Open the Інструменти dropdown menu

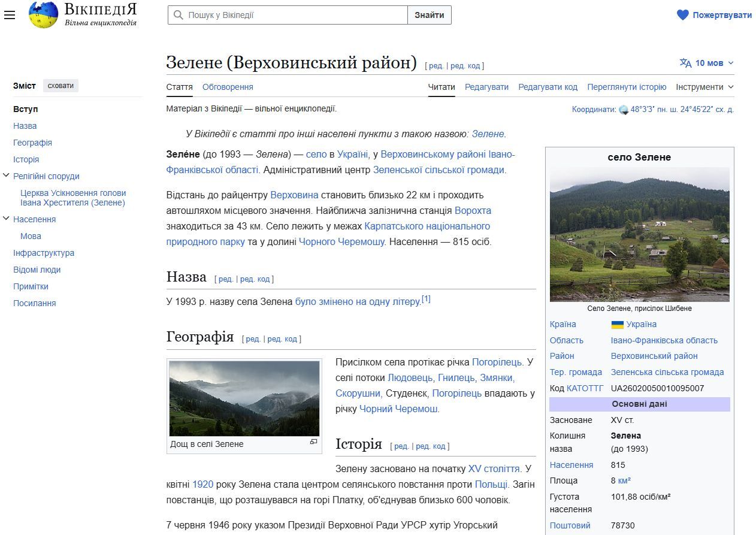point(704,87)
